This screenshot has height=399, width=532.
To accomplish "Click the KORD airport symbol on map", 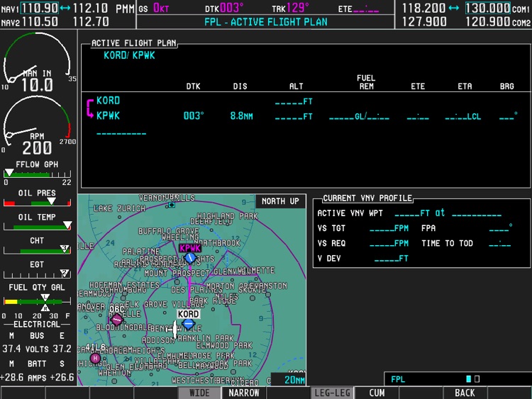I will pyautogui.click(x=188, y=324).
